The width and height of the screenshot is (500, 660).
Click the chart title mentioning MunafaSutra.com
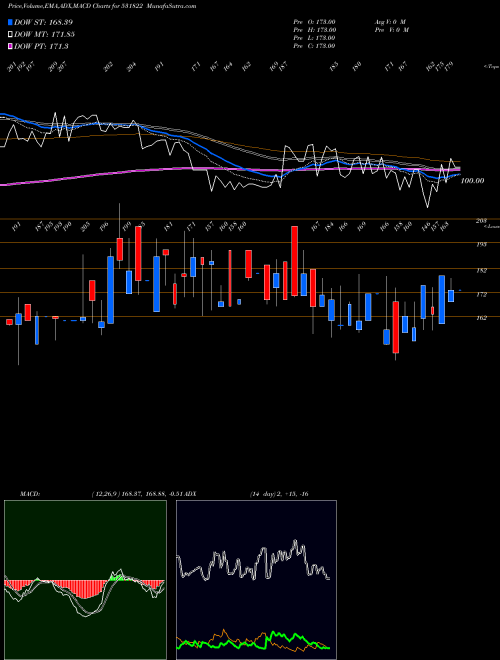[x=102, y=6]
